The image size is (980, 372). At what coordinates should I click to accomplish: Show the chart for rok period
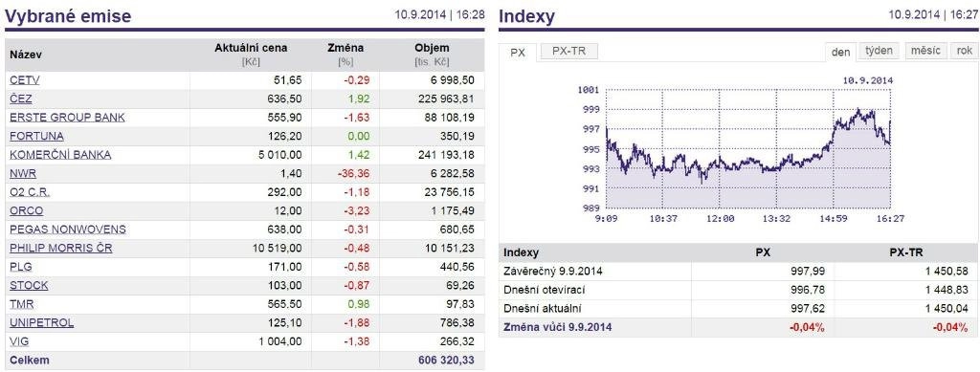click(965, 52)
